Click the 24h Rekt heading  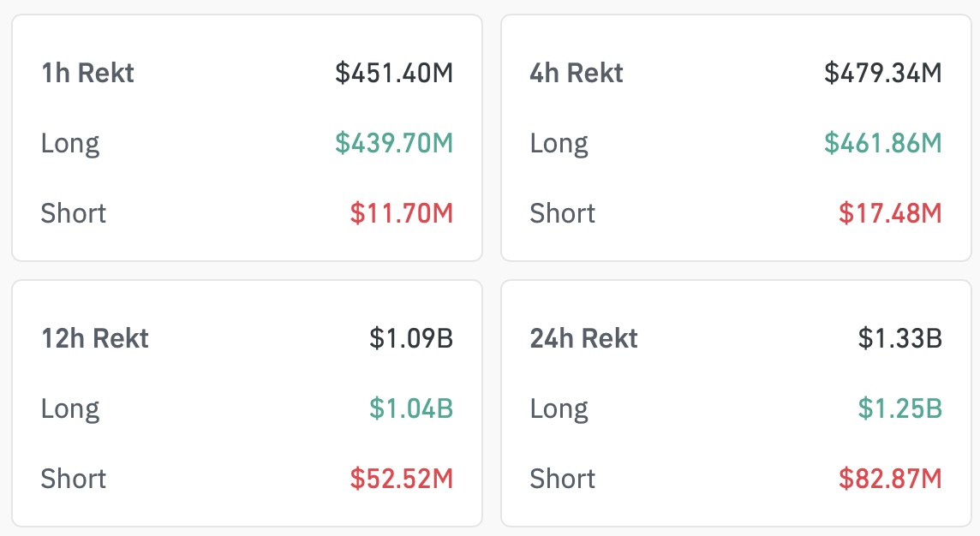coord(583,338)
